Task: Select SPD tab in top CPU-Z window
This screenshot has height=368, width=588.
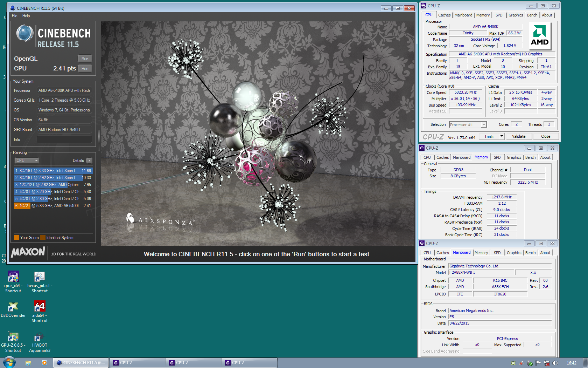Action: pyautogui.click(x=499, y=15)
